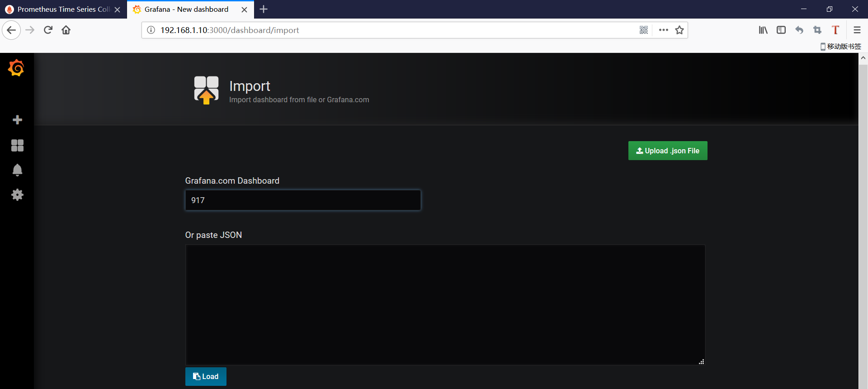The height and width of the screenshot is (389, 868).
Task: Focus the Grafana.com Dashboard input field
Action: (302, 200)
